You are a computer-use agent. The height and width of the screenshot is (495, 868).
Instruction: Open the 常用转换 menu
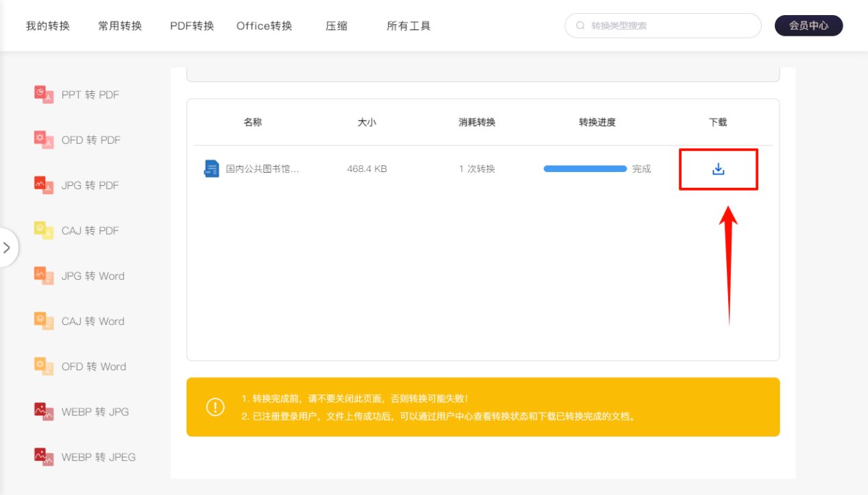(120, 26)
